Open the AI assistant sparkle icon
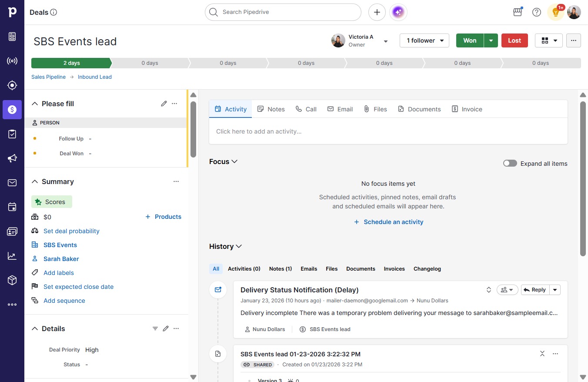The image size is (588, 382). point(399,12)
